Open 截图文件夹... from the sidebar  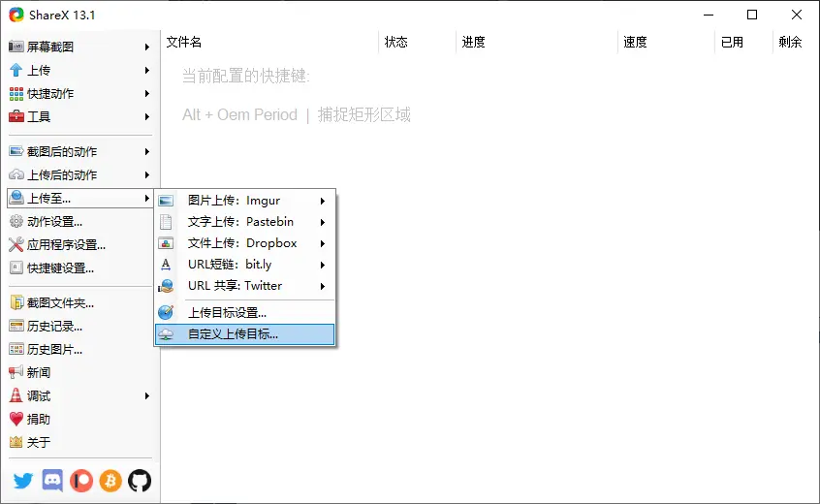point(80,302)
